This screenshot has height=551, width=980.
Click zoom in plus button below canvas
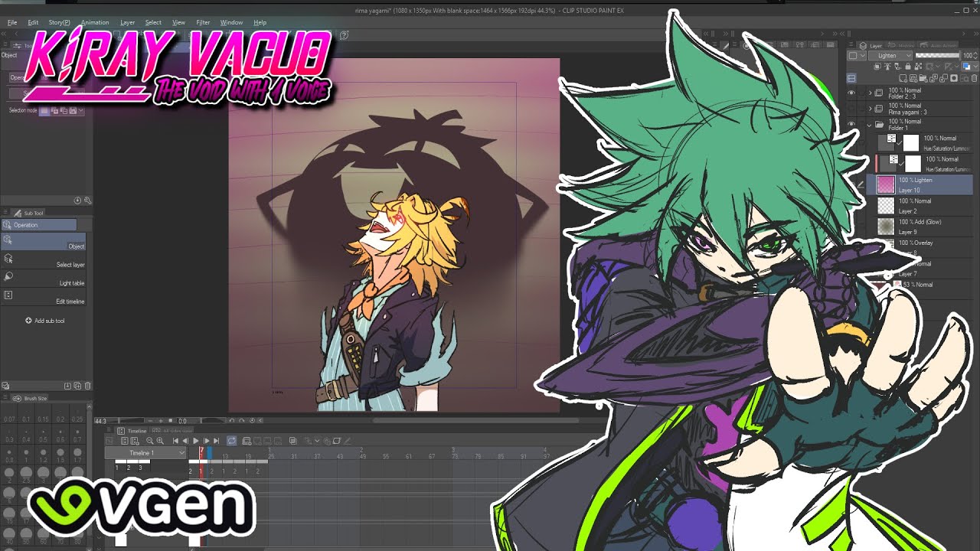[161, 420]
